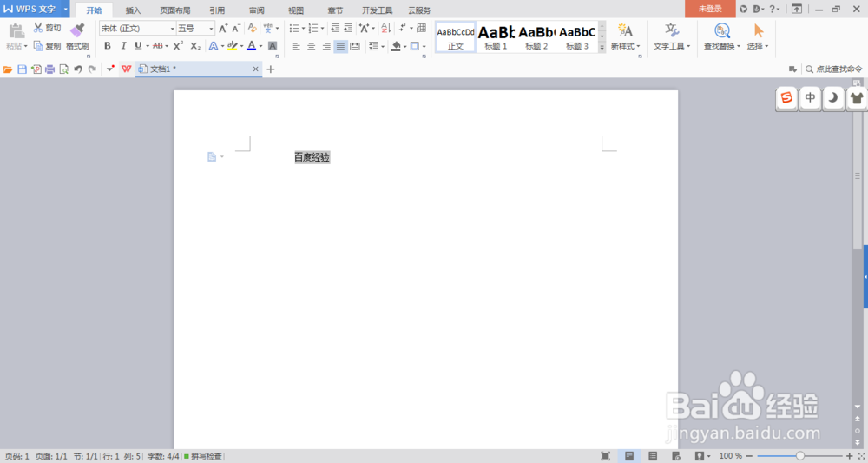
Task: Click the sort A-Z icon
Action: pyautogui.click(x=386, y=28)
